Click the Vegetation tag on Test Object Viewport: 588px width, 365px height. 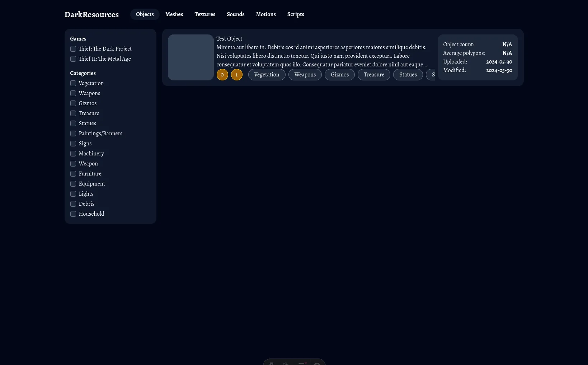267,75
